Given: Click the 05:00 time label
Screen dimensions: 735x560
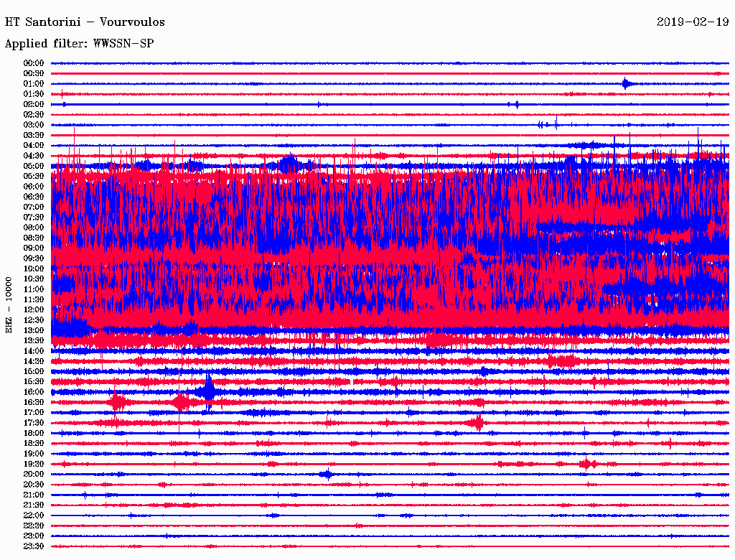Looking at the screenshot, I should pyautogui.click(x=34, y=166).
